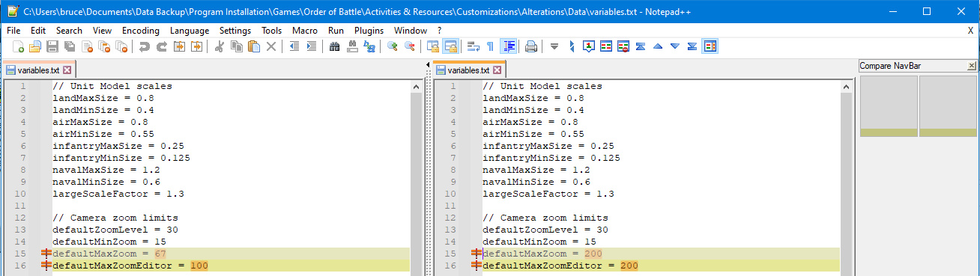This screenshot has height=276, width=980.
Task: Click changed marker on left line 15
Action: 46,254
